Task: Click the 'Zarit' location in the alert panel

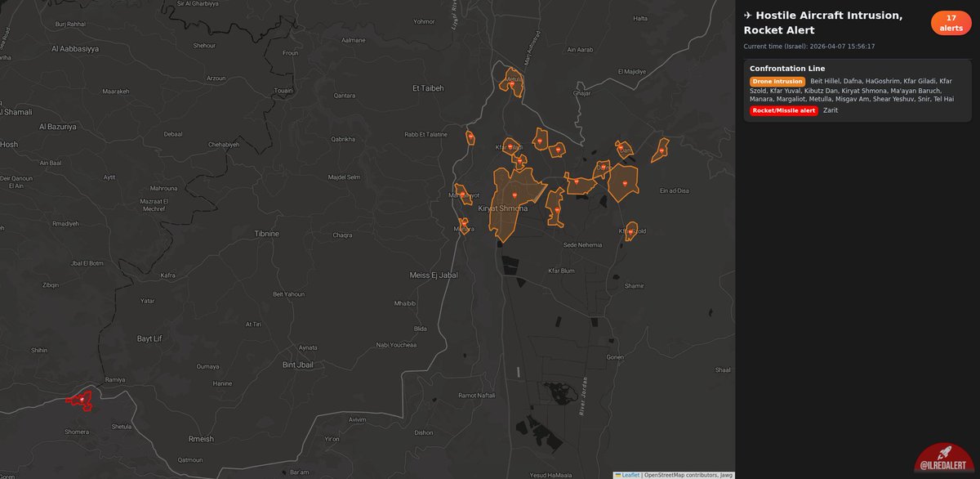Action: pos(831,110)
